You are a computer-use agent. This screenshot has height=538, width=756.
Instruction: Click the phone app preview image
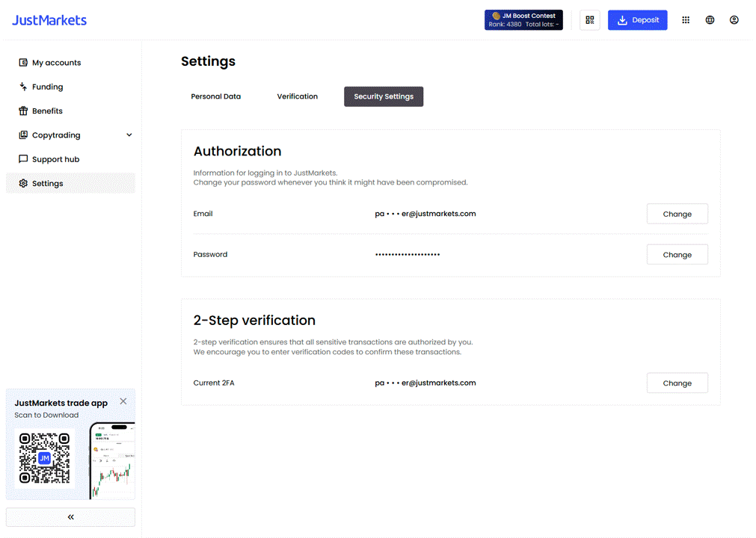click(x=112, y=460)
